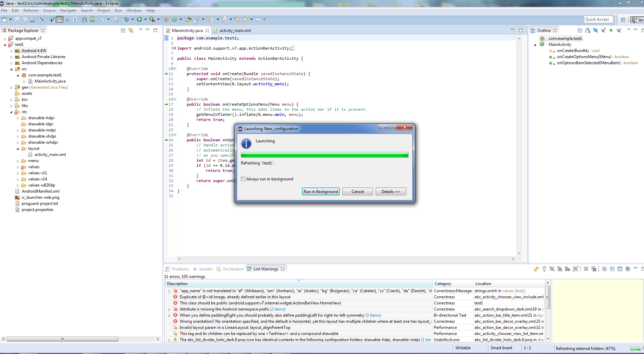This screenshot has width=644, height=354.
Task: Click the Android SDK Manager toolbar icon
Action: [x=84, y=20]
